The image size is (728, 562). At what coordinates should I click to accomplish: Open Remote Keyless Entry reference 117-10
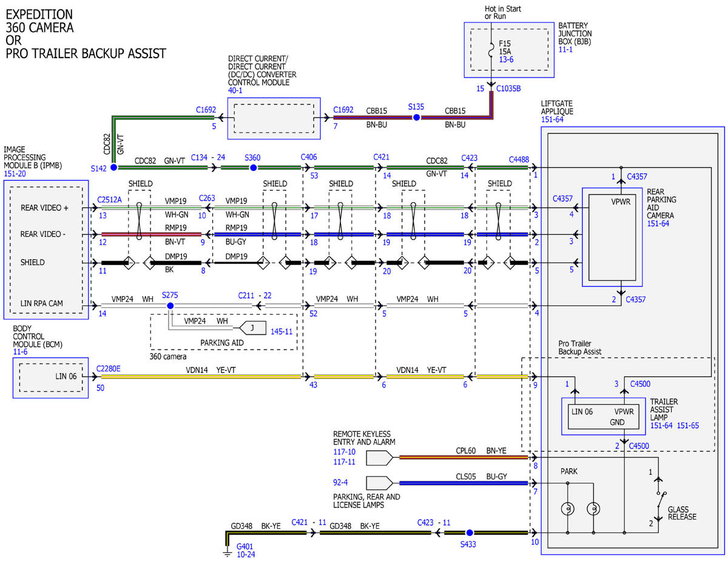tap(345, 452)
